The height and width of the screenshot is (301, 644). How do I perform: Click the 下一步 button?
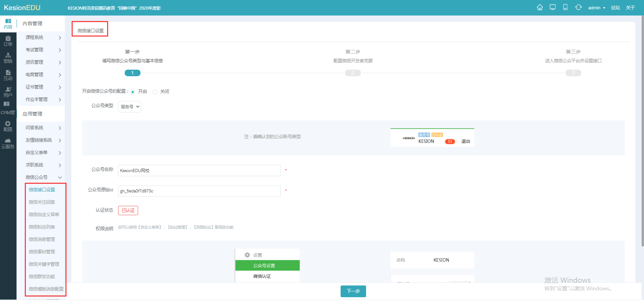(x=353, y=291)
